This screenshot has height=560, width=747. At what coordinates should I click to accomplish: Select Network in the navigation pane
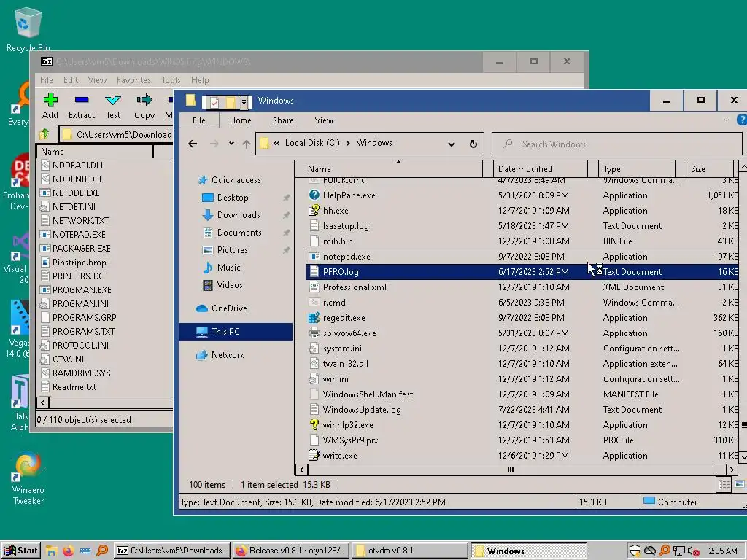[x=228, y=355]
